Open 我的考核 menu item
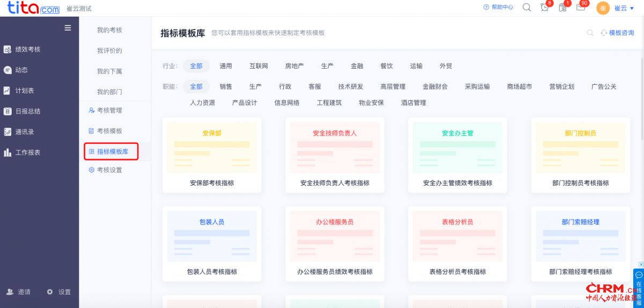The width and height of the screenshot is (644, 308). [x=109, y=30]
